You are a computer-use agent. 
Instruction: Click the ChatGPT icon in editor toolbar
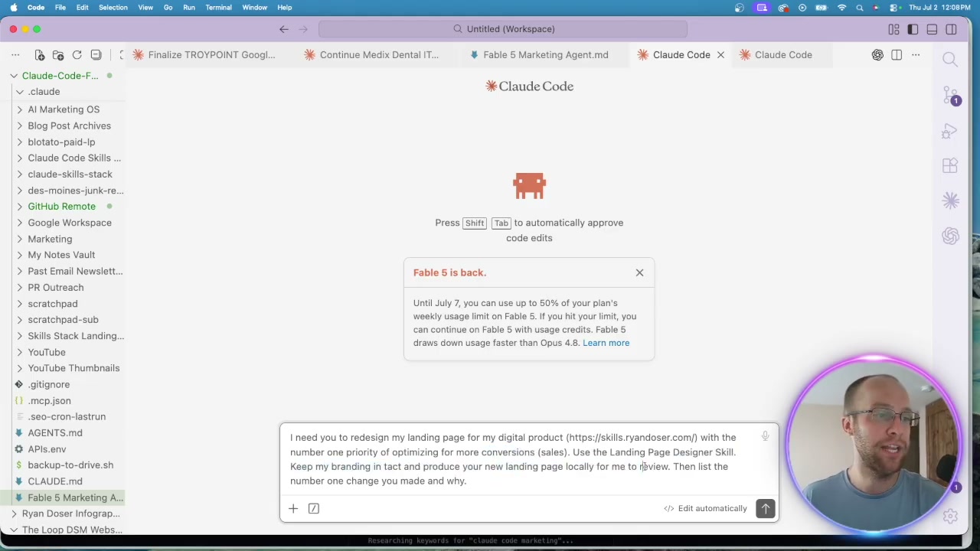pyautogui.click(x=877, y=55)
